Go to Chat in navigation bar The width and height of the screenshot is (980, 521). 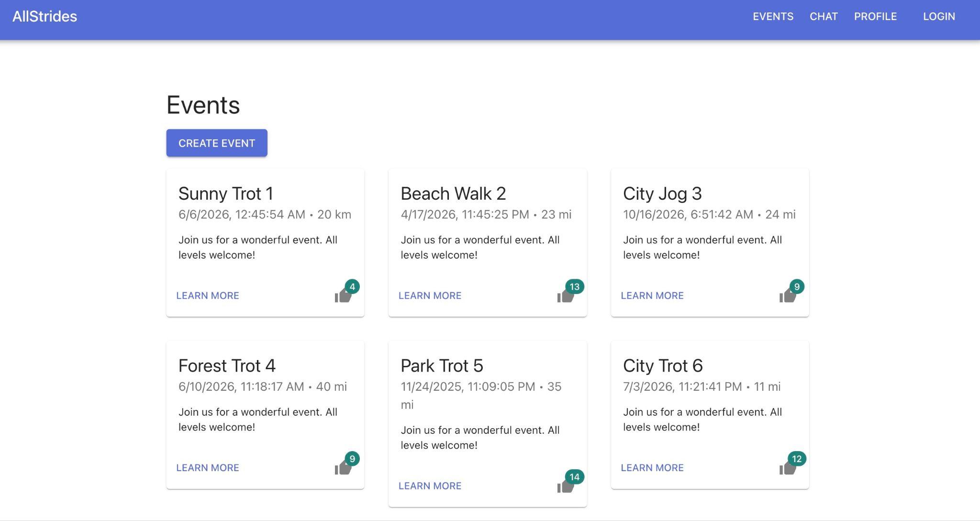824,16
